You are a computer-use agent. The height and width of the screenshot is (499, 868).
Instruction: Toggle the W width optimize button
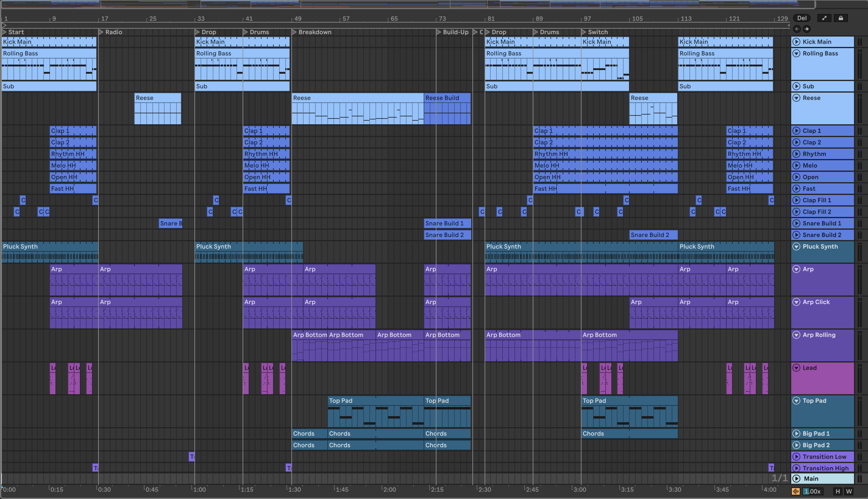pyautogui.click(x=849, y=491)
